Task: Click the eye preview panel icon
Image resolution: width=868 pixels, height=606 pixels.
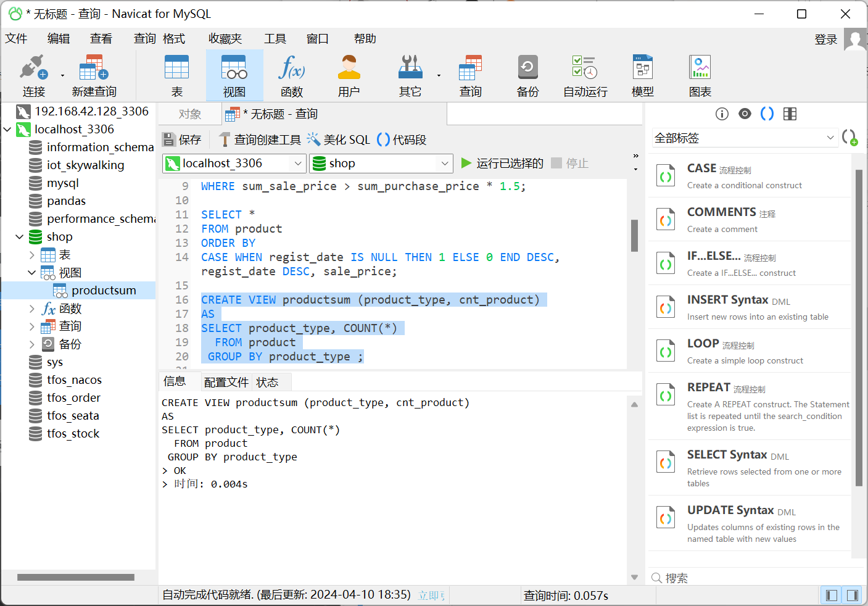Action: [745, 114]
